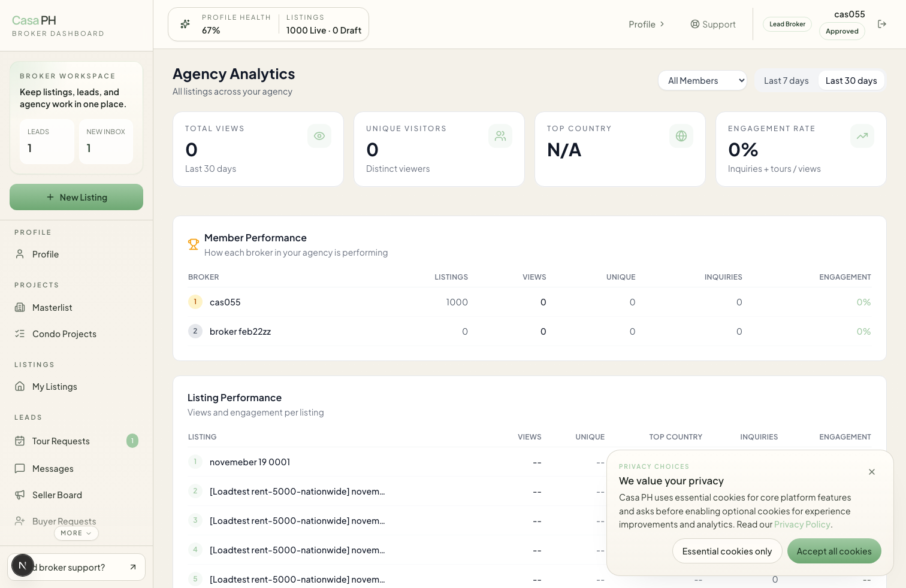The image size is (906, 588).
Task: Expand the MORE section in sidebar
Action: (x=76, y=533)
